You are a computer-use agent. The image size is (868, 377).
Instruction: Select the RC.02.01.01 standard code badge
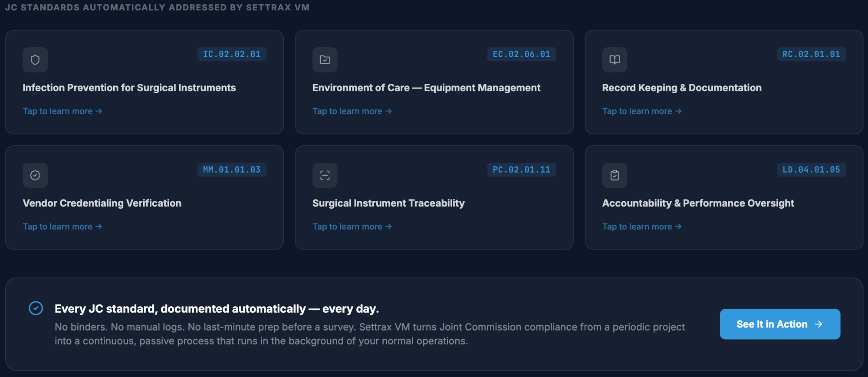tap(811, 54)
